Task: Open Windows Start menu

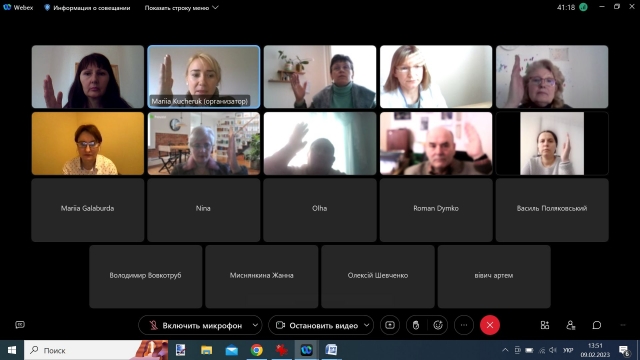Action: click(x=12, y=350)
